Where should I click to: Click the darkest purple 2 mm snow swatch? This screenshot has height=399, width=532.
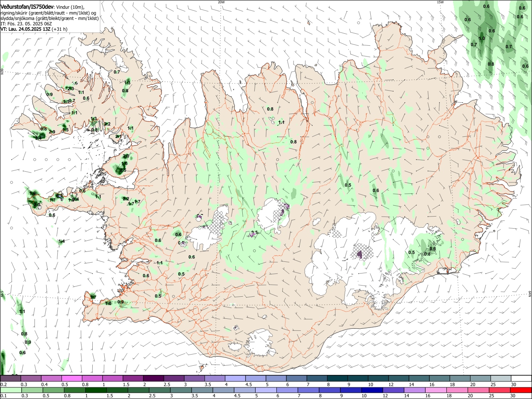click(153, 378)
